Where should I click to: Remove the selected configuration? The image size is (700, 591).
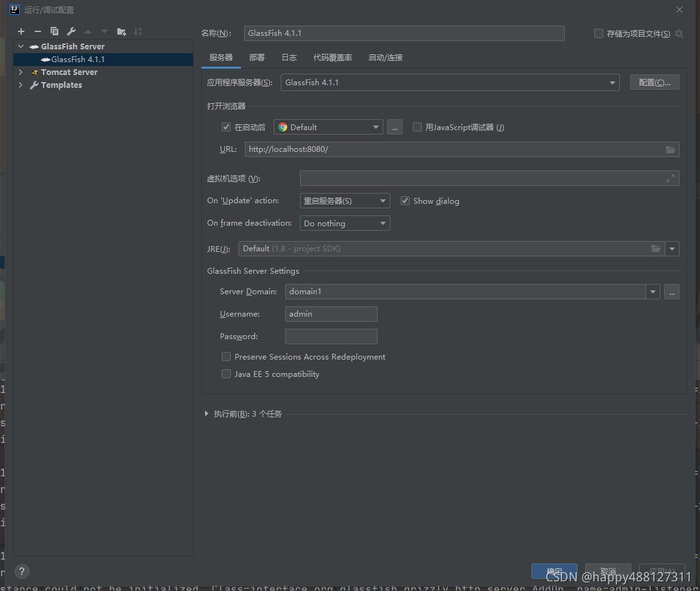37,31
